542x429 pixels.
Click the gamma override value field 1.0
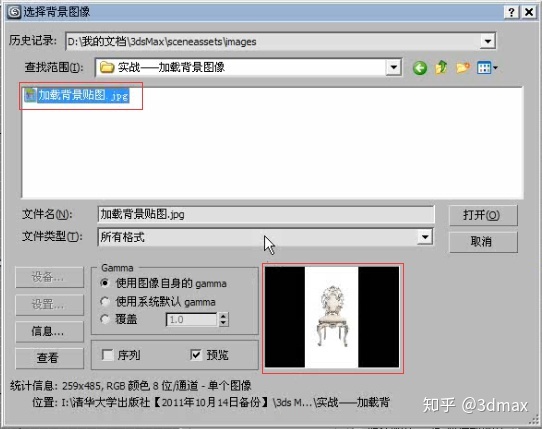click(x=192, y=319)
